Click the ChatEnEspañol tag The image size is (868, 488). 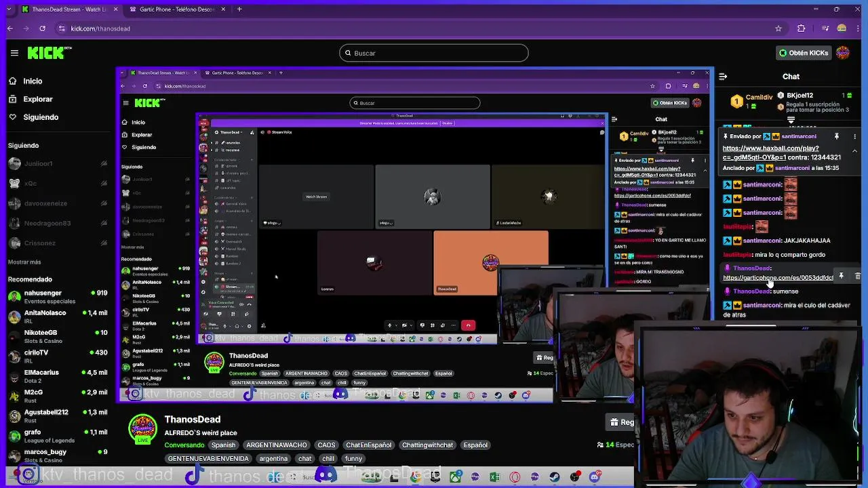368,445
